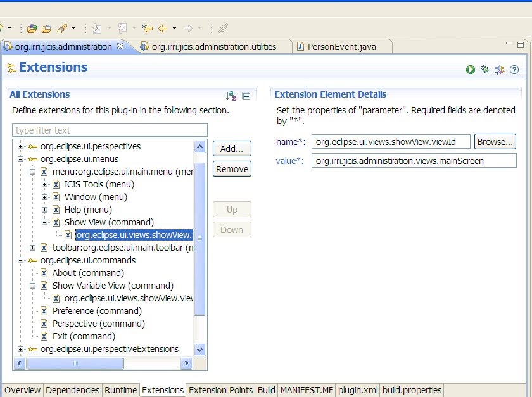Click the Forward navigation arrow icon

coord(188,28)
